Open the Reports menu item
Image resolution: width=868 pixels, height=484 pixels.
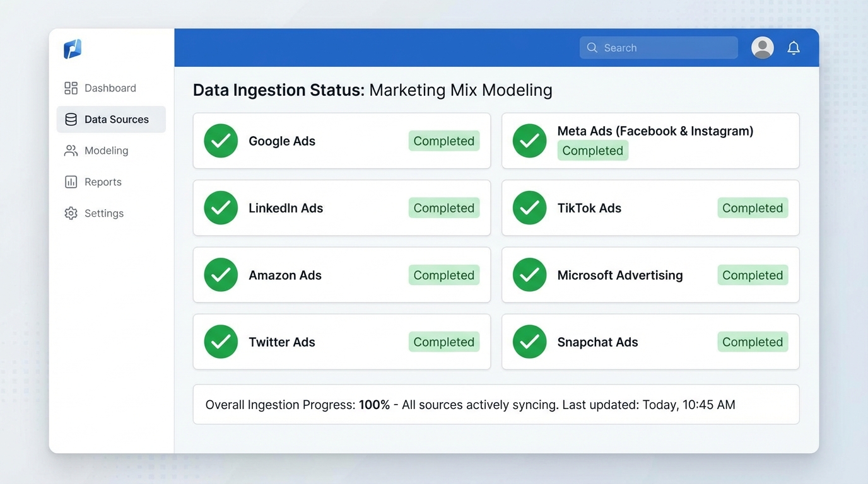click(x=103, y=182)
